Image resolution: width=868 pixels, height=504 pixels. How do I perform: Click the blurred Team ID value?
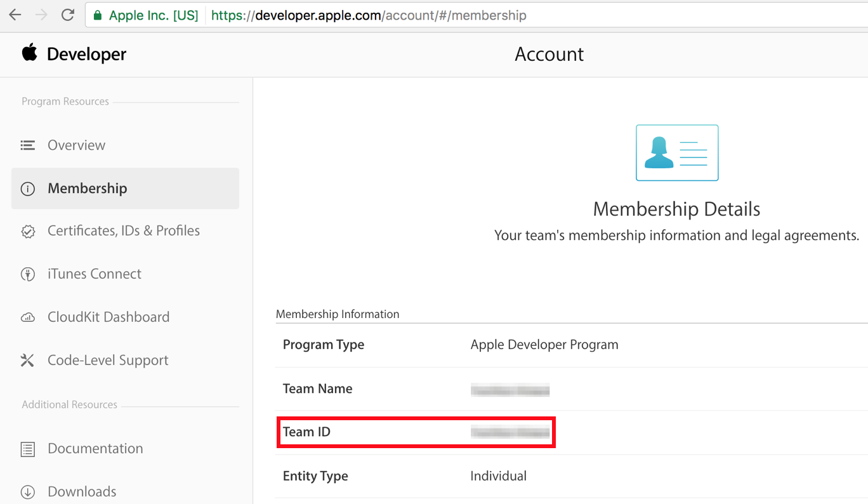click(510, 433)
